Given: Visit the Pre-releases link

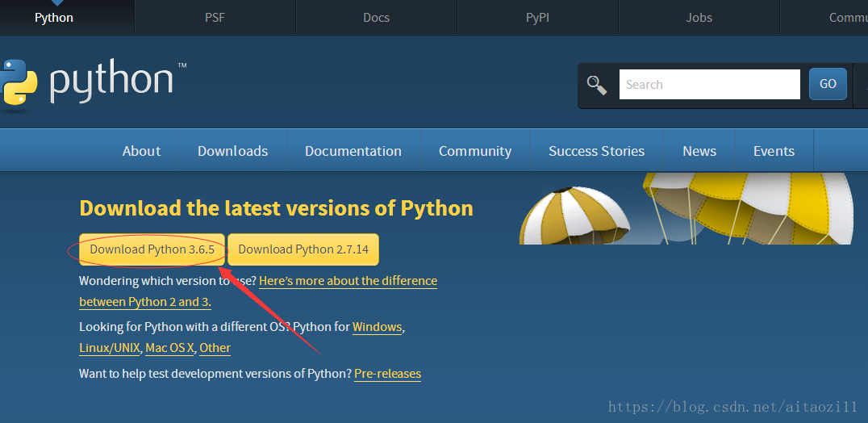Looking at the screenshot, I should [387, 374].
